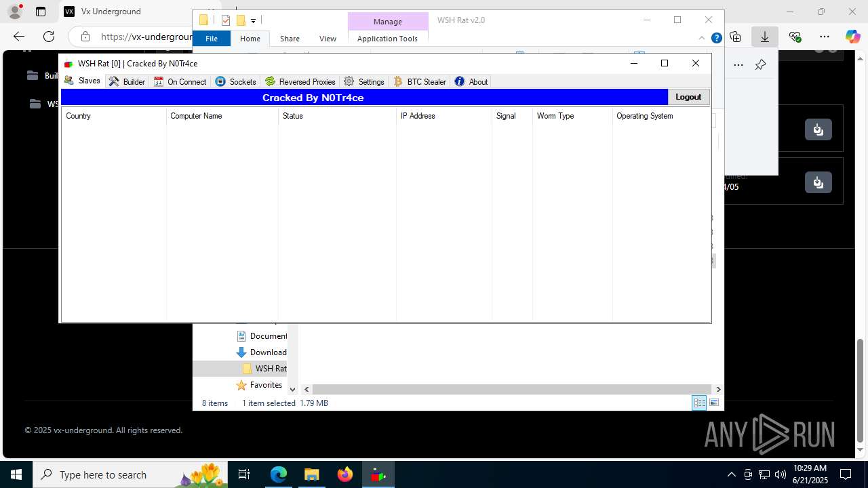This screenshot has height=488, width=868.
Task: Open the network icon in system tray
Action: point(764,474)
